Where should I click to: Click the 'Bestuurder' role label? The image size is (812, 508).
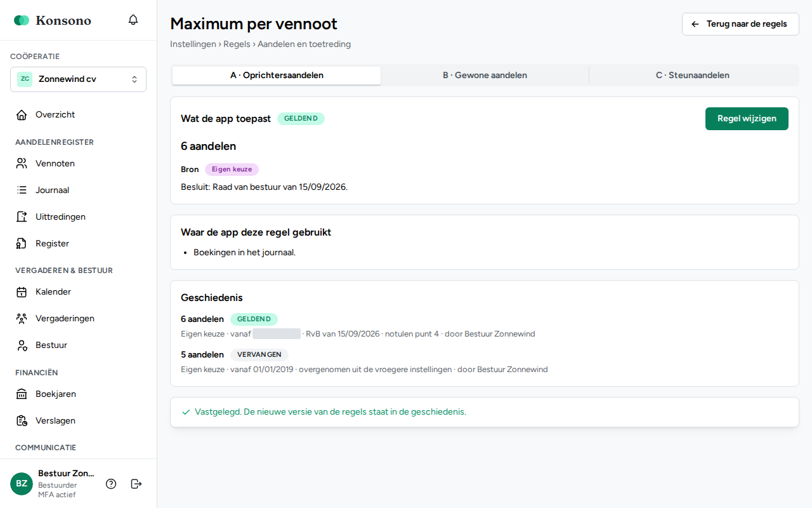coord(58,486)
